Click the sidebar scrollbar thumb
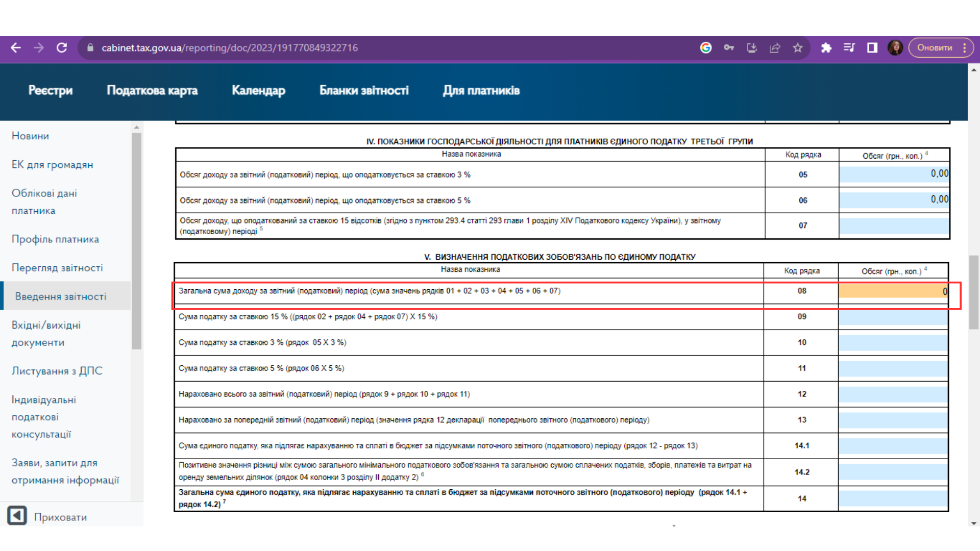Image resolution: width=980 pixels, height=551 pixels. click(x=136, y=241)
